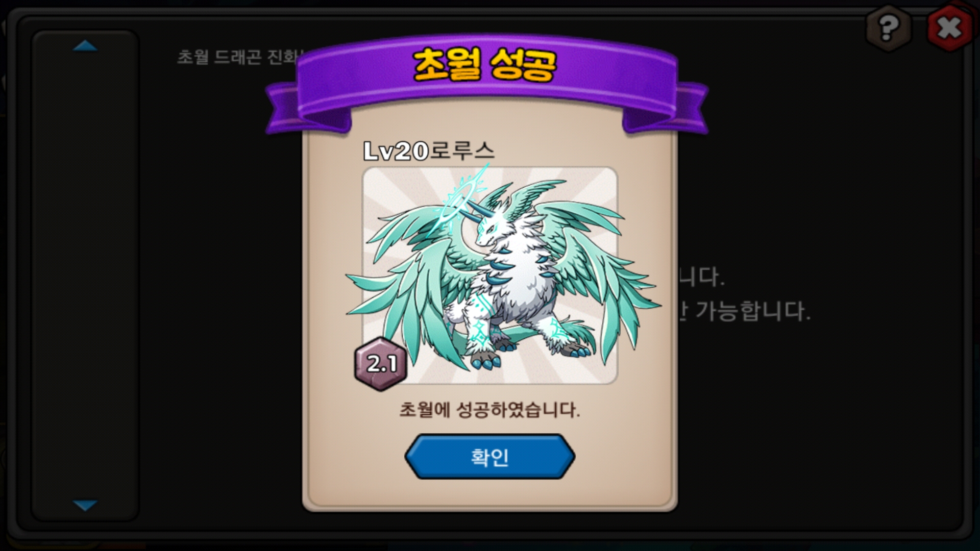Tap the 로루스 dragon portrait

[x=490, y=275]
